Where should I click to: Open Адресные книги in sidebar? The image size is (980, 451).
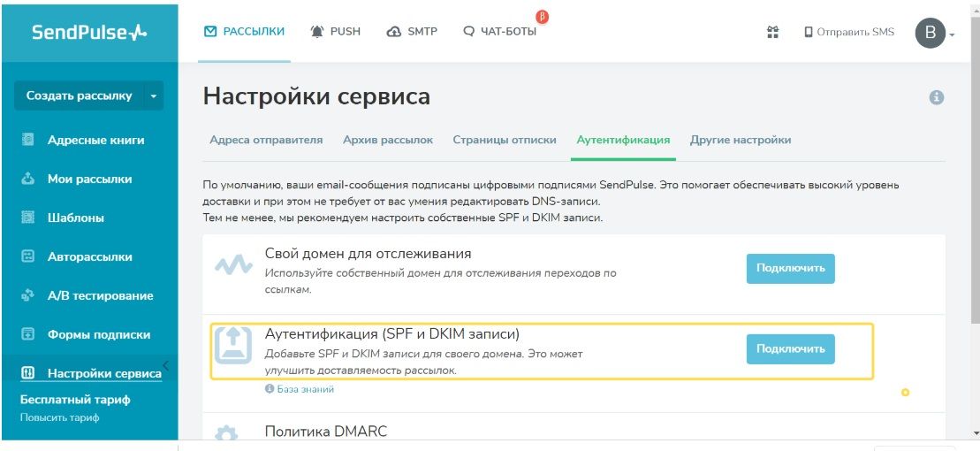tap(95, 140)
